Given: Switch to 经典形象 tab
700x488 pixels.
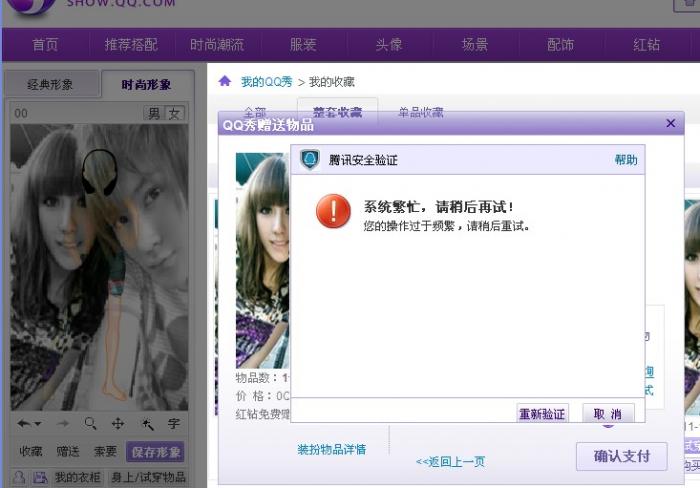Looking at the screenshot, I should pos(50,84).
